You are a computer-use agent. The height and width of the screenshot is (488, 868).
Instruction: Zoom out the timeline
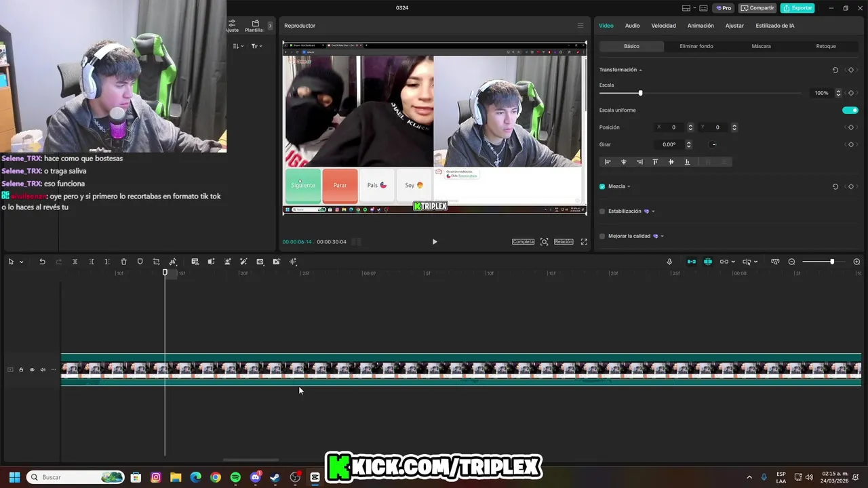(791, 262)
